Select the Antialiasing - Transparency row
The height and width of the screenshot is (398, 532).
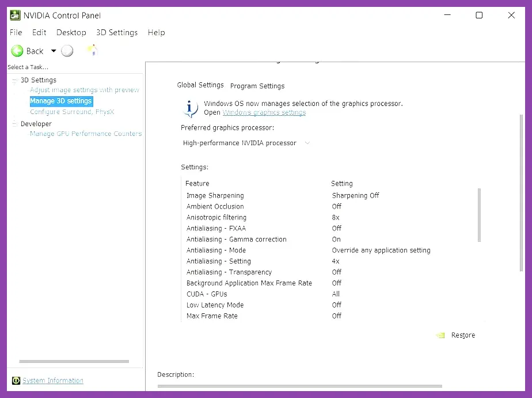[328, 272]
